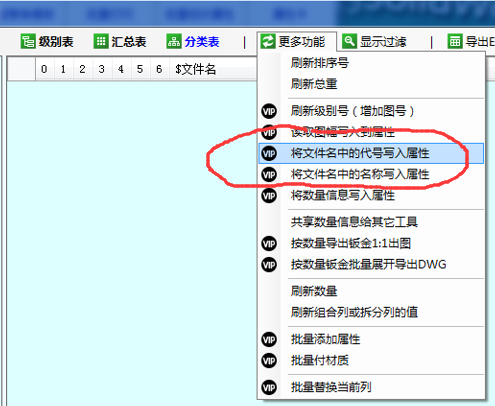
Task: Click the 汇总表 grid icon
Action: coord(101,42)
